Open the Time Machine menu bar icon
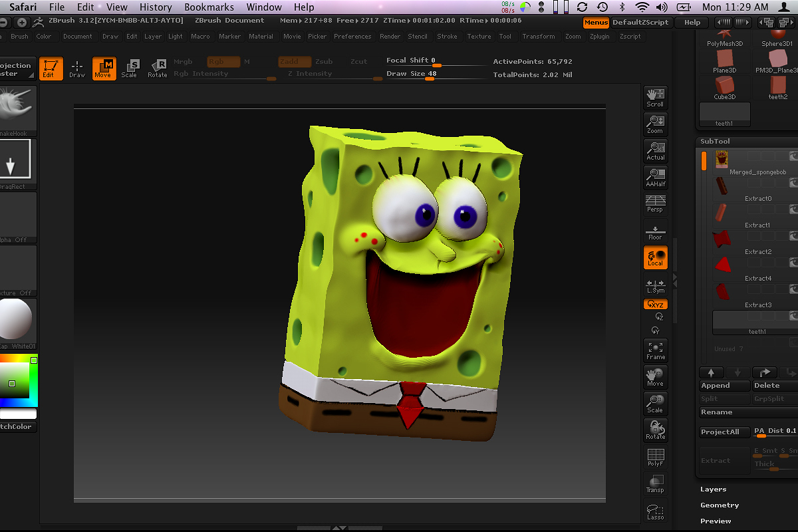This screenshot has height=532, width=798. pos(602,7)
